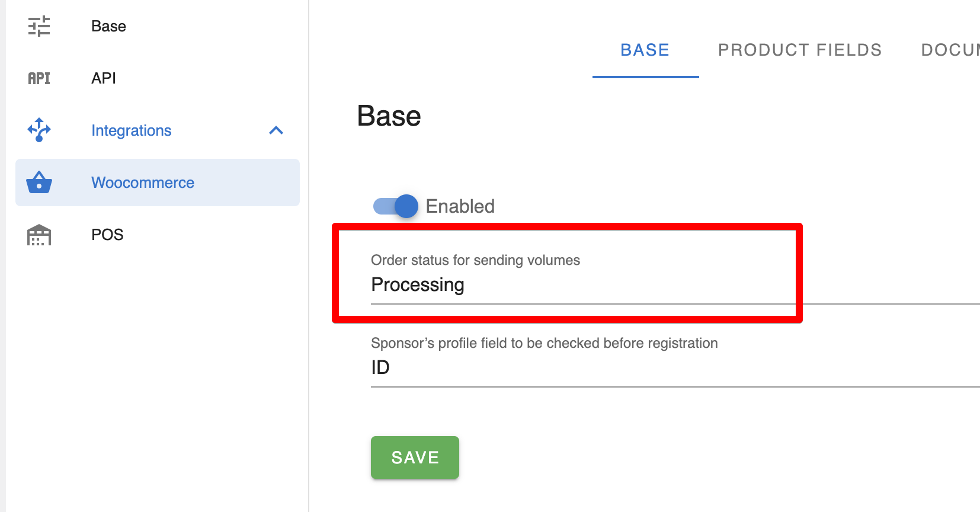The height and width of the screenshot is (512, 980).
Task: Click the Integrations text label in sidebar
Action: [131, 130]
